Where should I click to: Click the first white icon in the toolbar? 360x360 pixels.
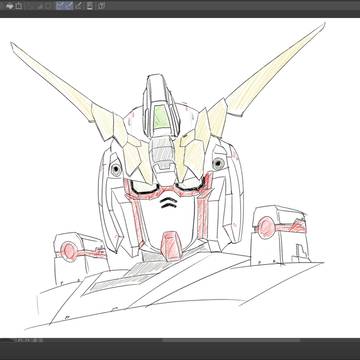tap(10, 6)
